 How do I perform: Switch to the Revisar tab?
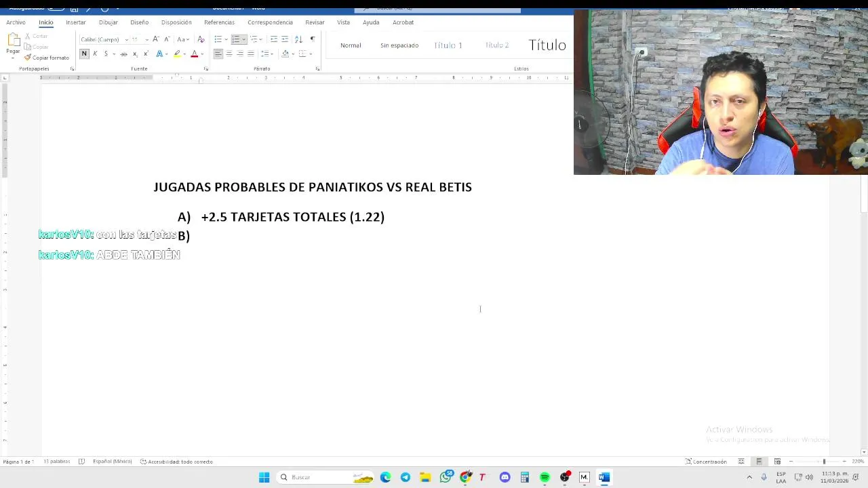pos(315,22)
